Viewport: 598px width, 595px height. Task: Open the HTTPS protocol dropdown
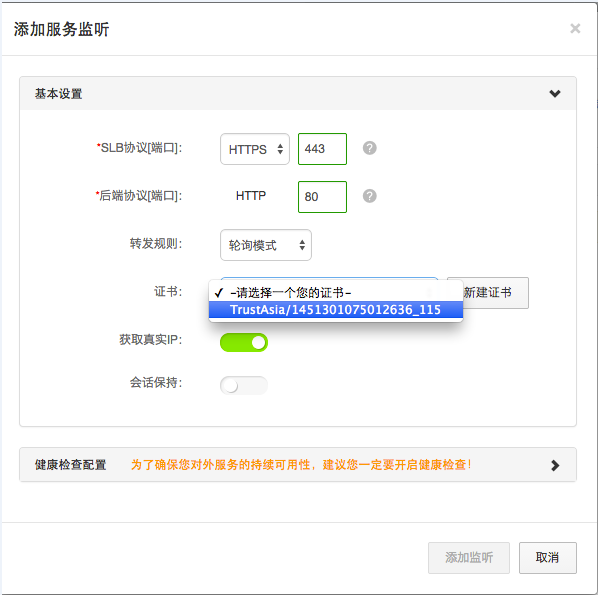tap(255, 149)
